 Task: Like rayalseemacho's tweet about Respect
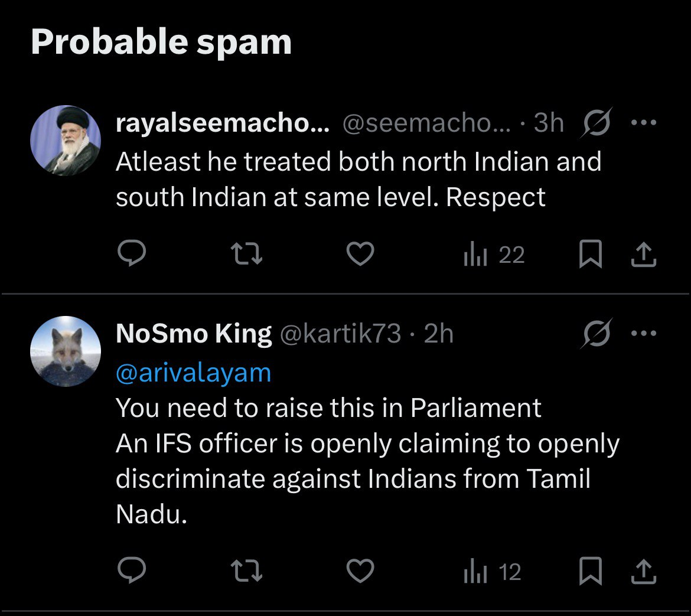coord(360,255)
